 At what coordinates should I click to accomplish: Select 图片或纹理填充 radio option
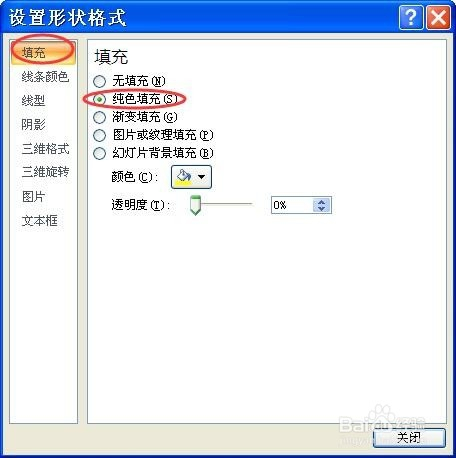99,135
